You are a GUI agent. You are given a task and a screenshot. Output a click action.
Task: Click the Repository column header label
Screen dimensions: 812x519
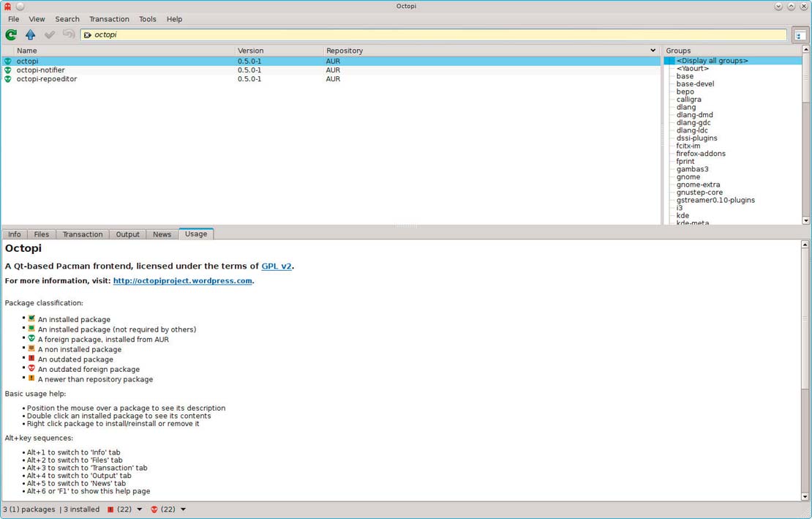[x=345, y=51]
